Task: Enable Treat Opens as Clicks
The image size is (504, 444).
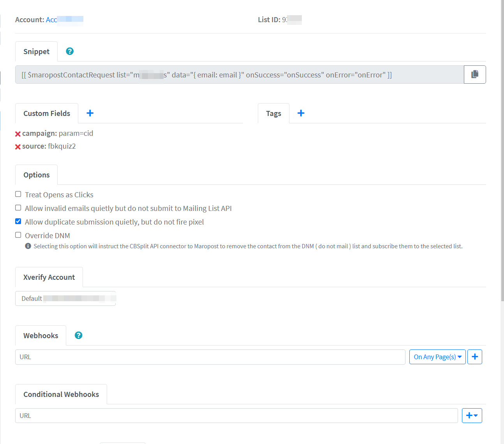Action: [x=18, y=194]
